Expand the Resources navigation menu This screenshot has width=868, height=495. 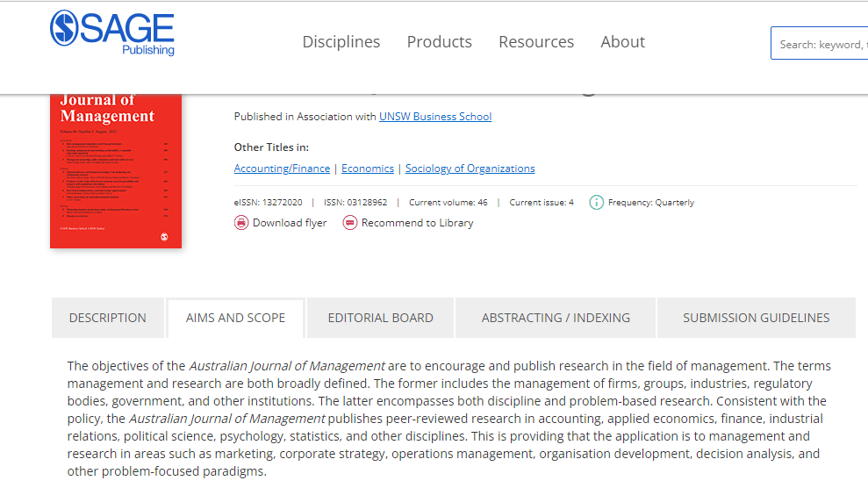(x=536, y=42)
